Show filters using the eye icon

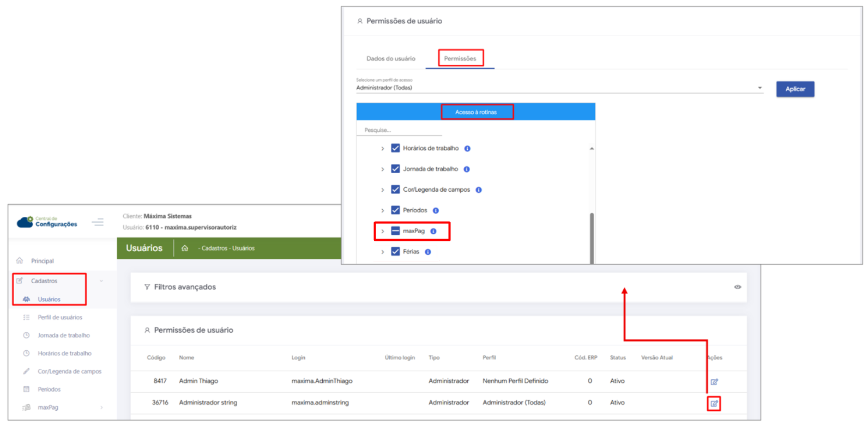point(737,287)
